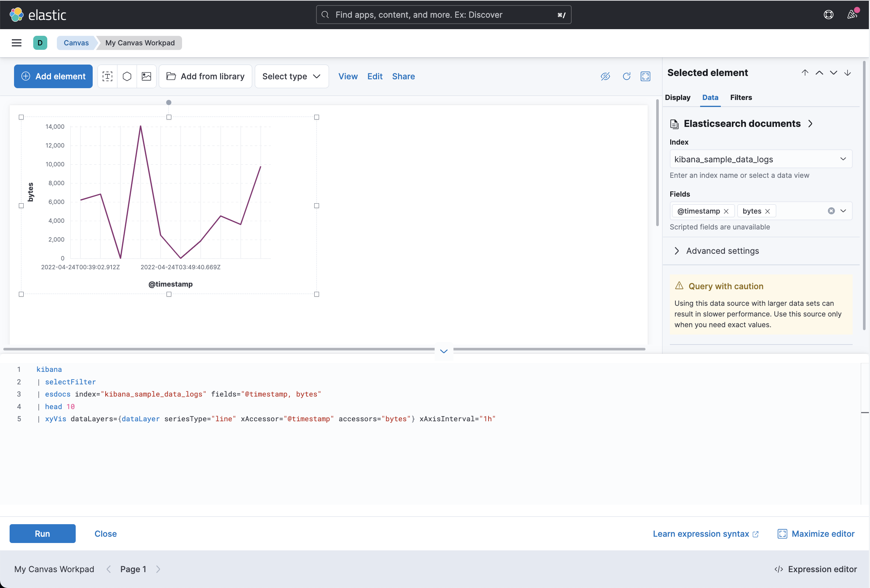Toggle the hide edit controls eye icon
The width and height of the screenshot is (870, 588).
(x=605, y=76)
